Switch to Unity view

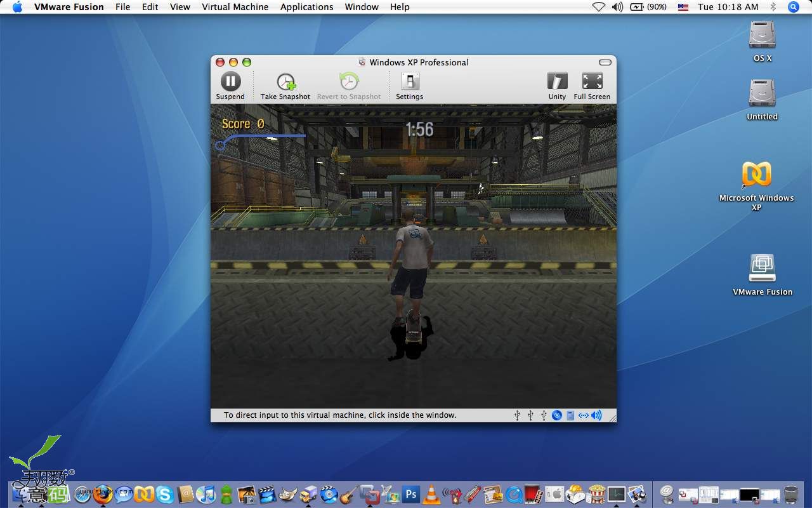[x=557, y=86]
